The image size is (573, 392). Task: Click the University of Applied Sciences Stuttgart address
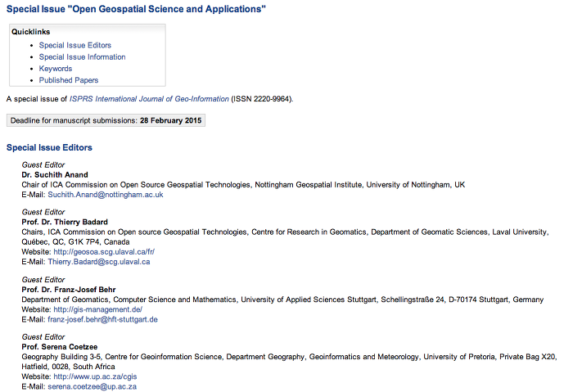point(282,300)
